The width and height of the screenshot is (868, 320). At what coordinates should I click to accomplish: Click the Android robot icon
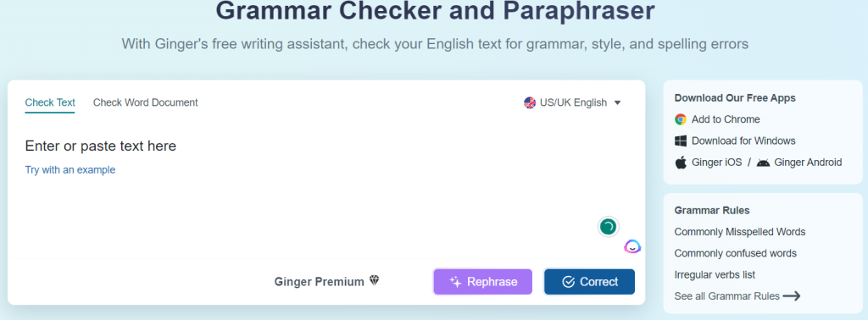click(764, 163)
